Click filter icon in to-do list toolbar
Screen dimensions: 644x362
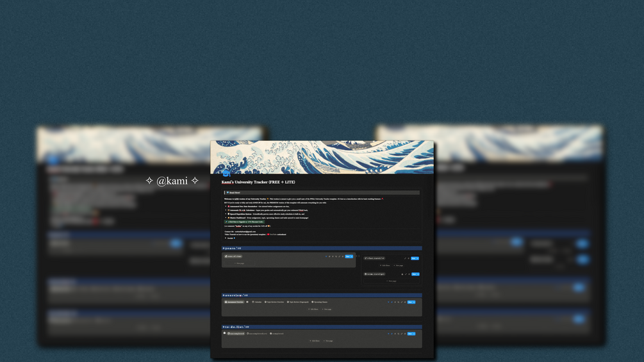click(x=388, y=333)
